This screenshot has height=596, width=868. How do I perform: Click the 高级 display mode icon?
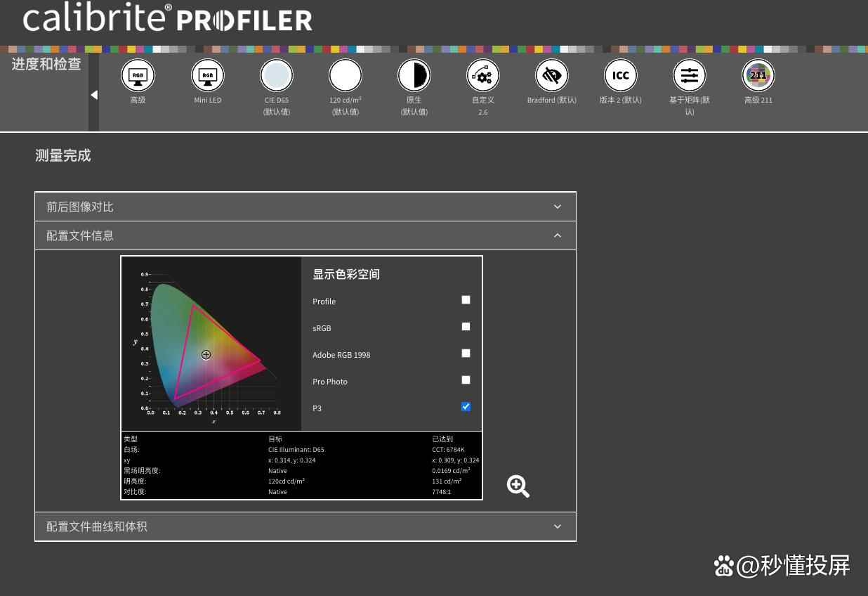138,75
